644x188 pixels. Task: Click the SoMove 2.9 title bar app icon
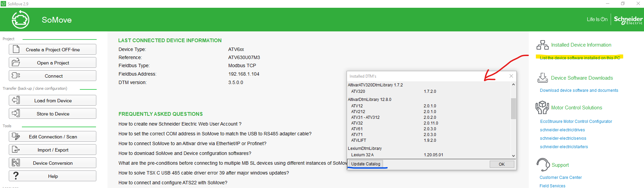point(3,4)
